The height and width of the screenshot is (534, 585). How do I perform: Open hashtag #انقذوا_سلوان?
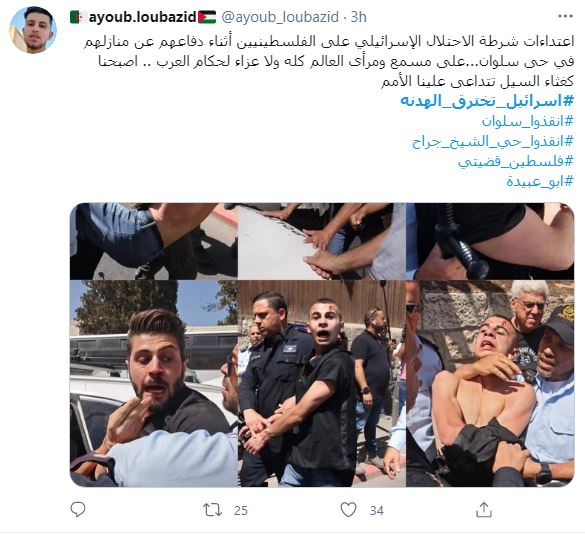tap(528, 121)
